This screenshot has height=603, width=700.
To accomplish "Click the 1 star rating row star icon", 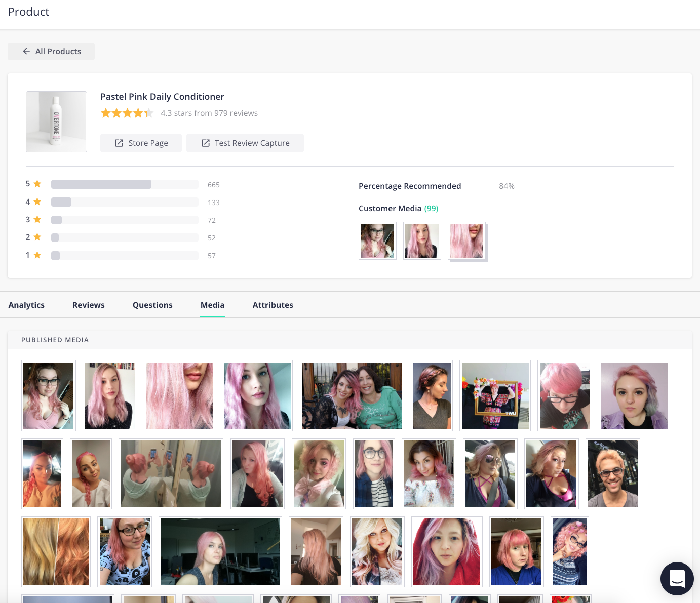I will [37, 255].
